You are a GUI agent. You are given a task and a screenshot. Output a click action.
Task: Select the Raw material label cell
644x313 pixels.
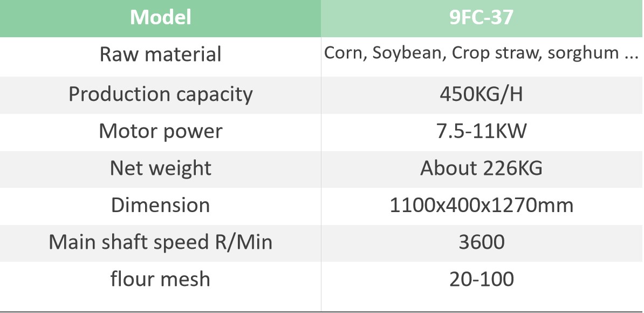[160, 57]
